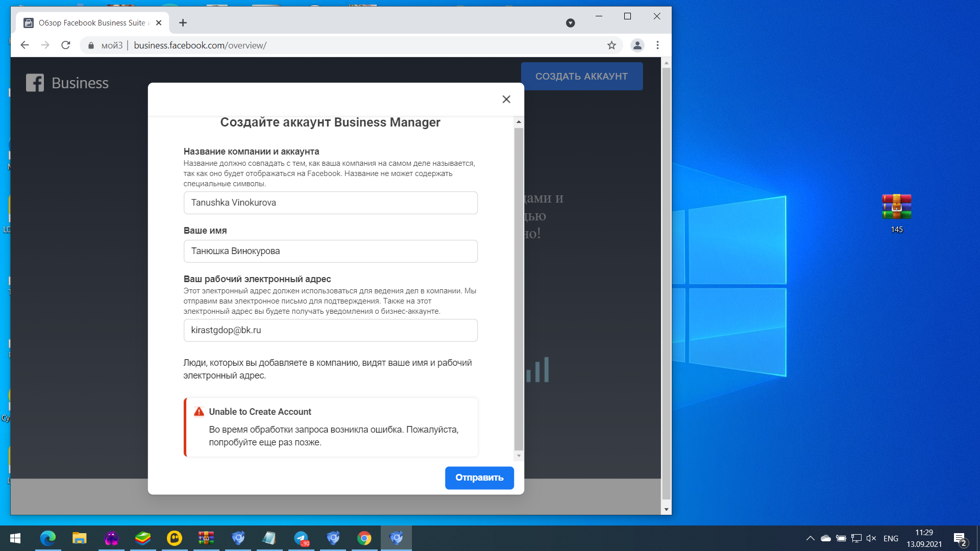Open the purple creature app in taskbar

point(111,538)
